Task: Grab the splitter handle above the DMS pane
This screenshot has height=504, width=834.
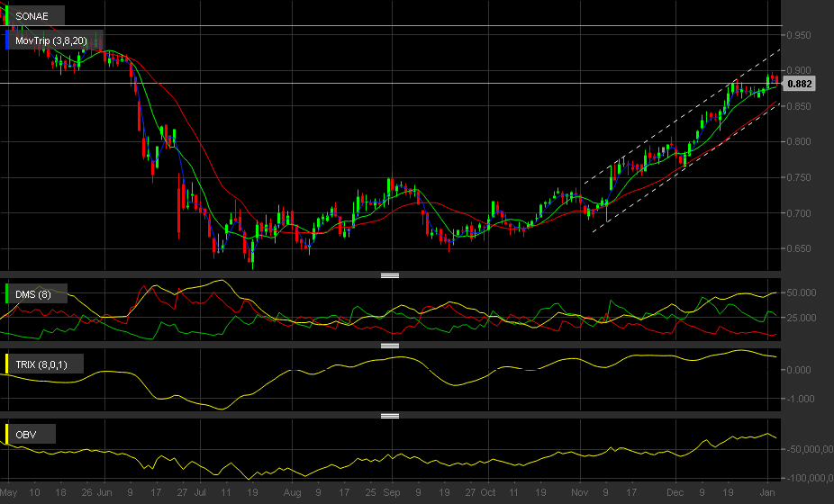Action: [390, 275]
